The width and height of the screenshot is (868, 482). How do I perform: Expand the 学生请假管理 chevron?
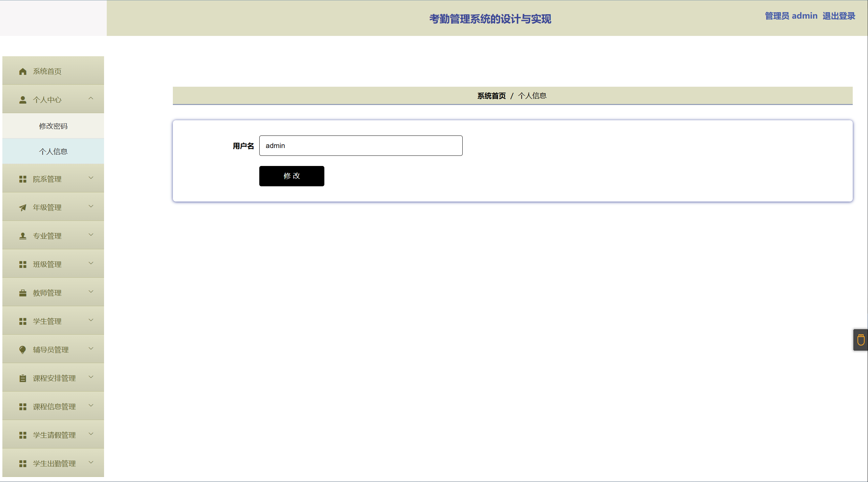91,434
